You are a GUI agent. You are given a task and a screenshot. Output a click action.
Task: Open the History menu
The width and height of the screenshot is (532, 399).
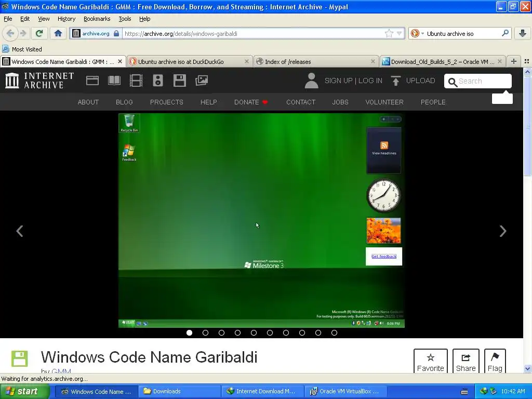click(66, 19)
